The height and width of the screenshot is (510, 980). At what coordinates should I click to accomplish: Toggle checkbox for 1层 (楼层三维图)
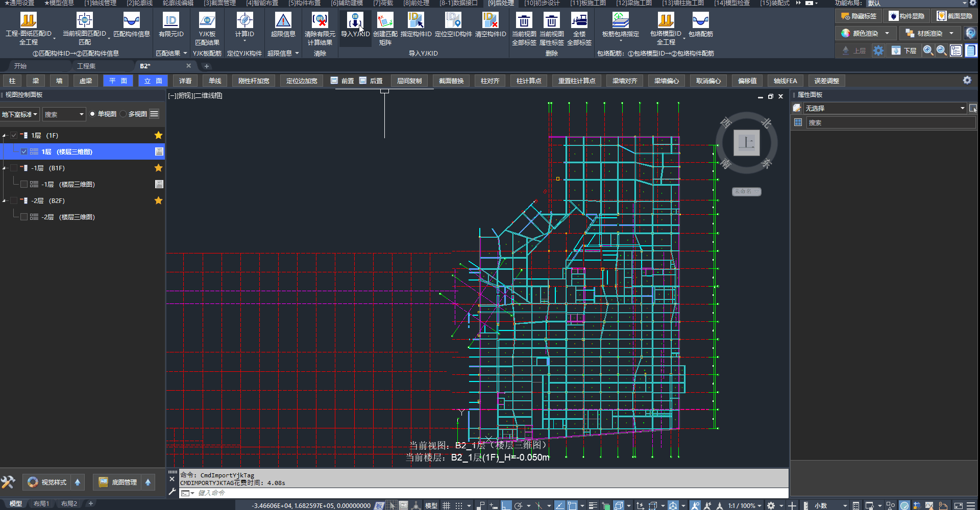[x=24, y=152]
